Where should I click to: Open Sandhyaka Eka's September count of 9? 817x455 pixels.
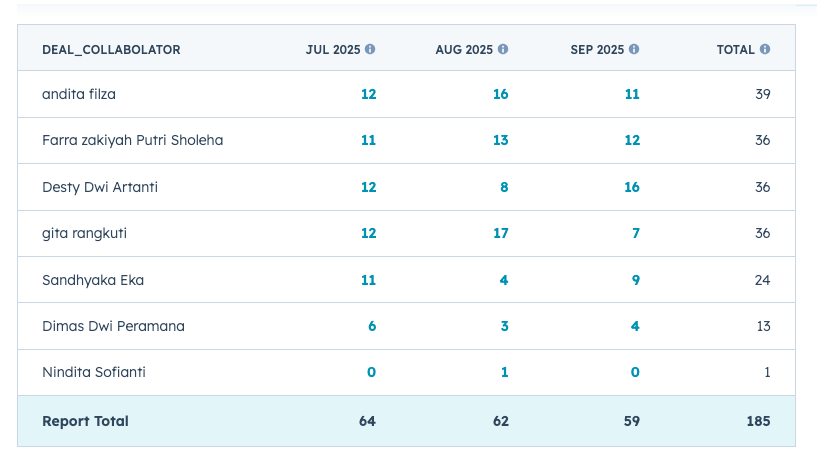(635, 280)
